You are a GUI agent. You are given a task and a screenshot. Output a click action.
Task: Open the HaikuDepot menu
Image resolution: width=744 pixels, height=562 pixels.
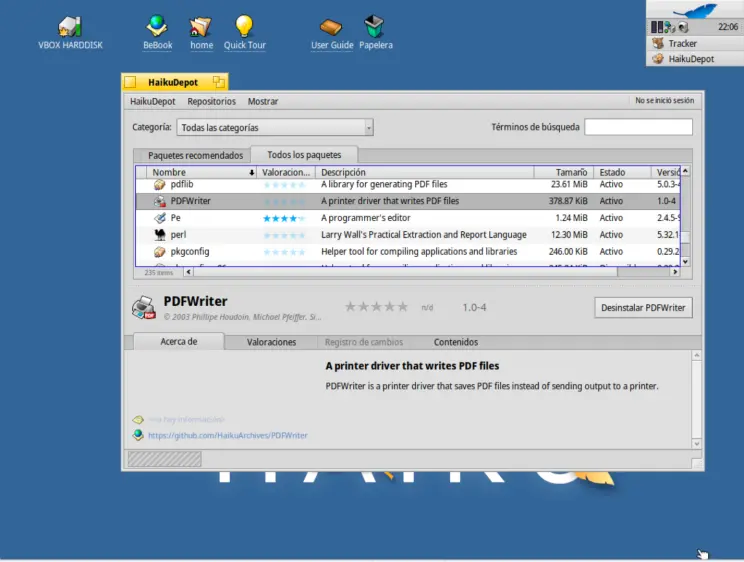pos(152,101)
